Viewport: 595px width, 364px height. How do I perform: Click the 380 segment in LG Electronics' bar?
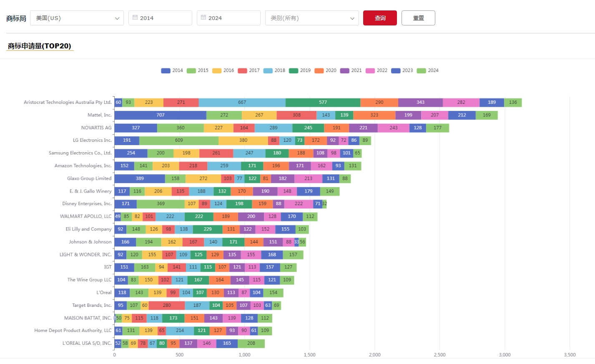coord(243,141)
